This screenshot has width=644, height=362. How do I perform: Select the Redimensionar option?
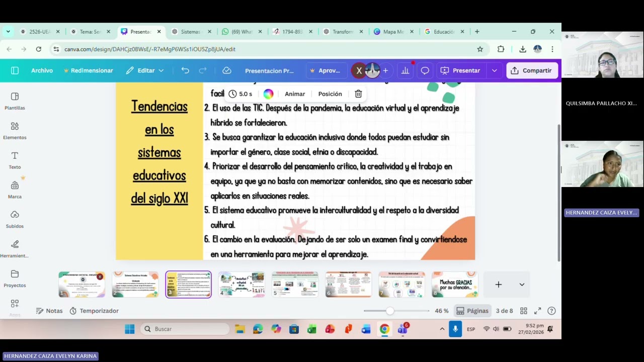pos(88,70)
